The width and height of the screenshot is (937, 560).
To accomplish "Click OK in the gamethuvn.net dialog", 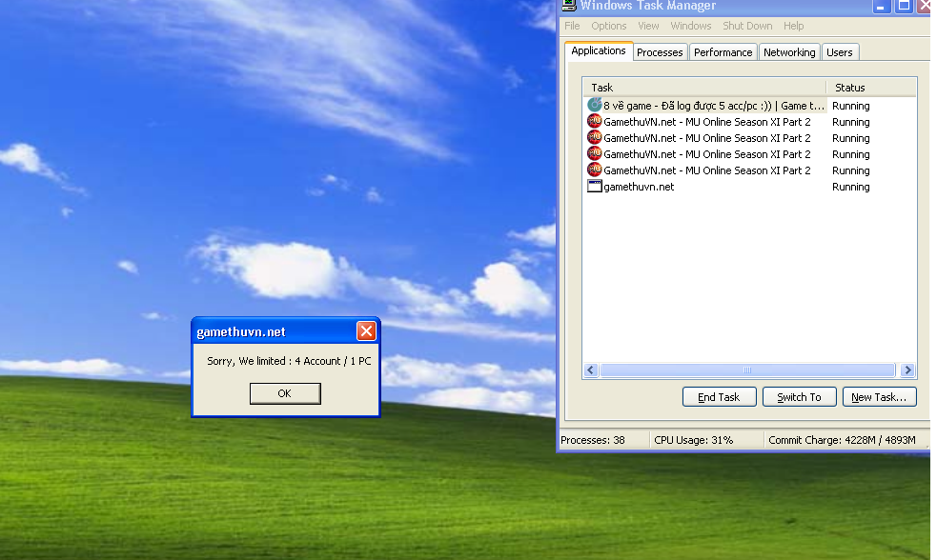I will (285, 393).
